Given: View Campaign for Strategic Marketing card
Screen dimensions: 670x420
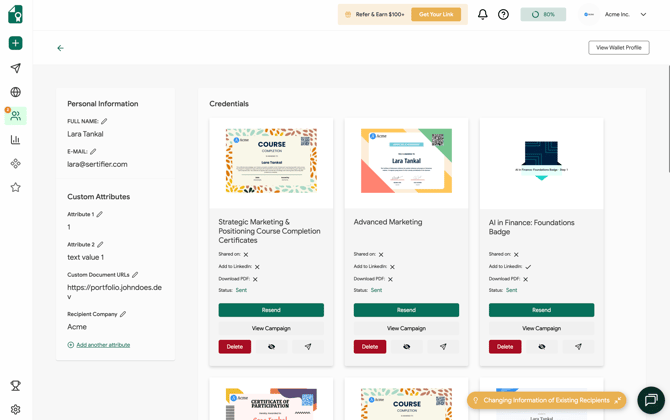Looking at the screenshot, I should 271,328.
